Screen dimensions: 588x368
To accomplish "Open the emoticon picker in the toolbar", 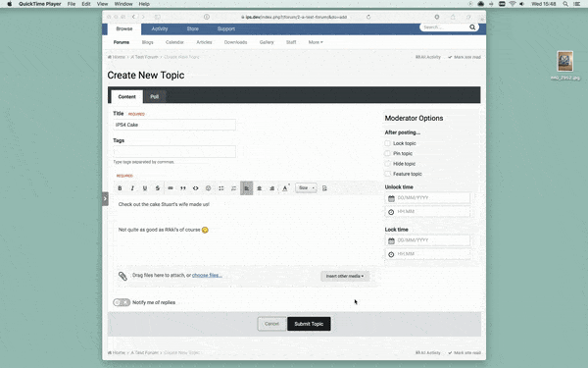I will coord(209,188).
